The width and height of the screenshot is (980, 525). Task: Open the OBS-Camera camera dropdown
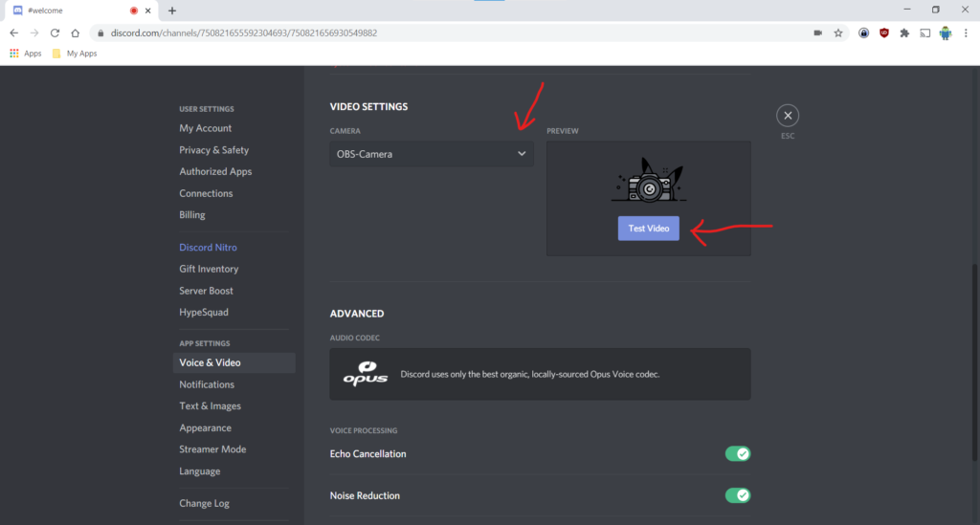pyautogui.click(x=432, y=154)
